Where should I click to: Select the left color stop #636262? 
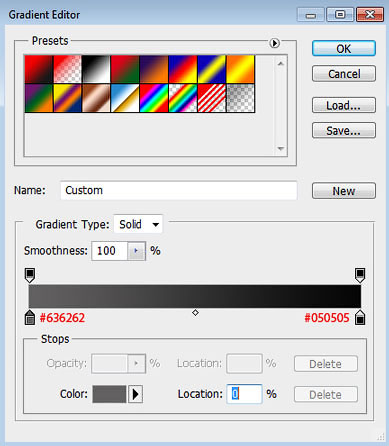pos(30,317)
